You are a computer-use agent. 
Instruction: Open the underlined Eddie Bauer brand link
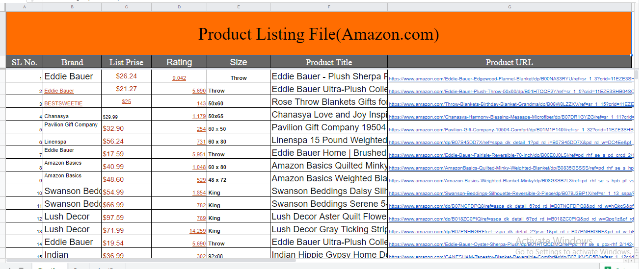59,91
